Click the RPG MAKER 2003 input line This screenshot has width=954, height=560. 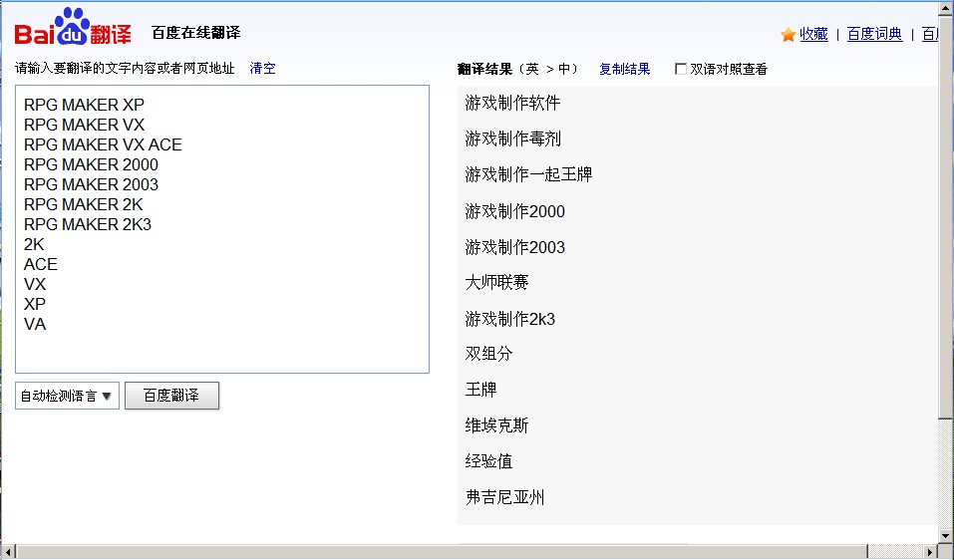click(x=91, y=185)
